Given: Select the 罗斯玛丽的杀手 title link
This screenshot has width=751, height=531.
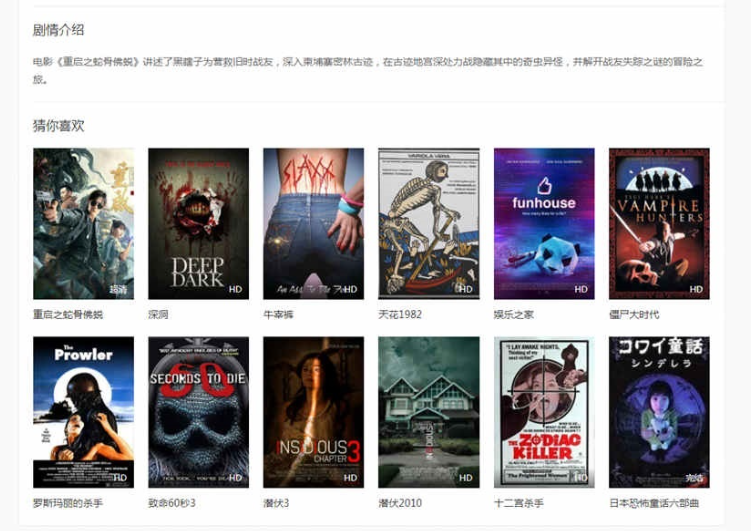Looking at the screenshot, I should (x=67, y=503).
